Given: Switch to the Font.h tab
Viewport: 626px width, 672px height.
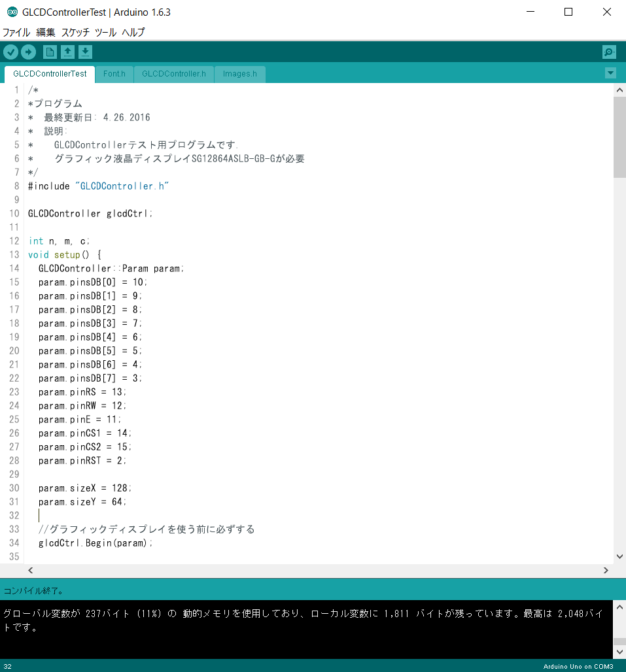Looking at the screenshot, I should (114, 74).
